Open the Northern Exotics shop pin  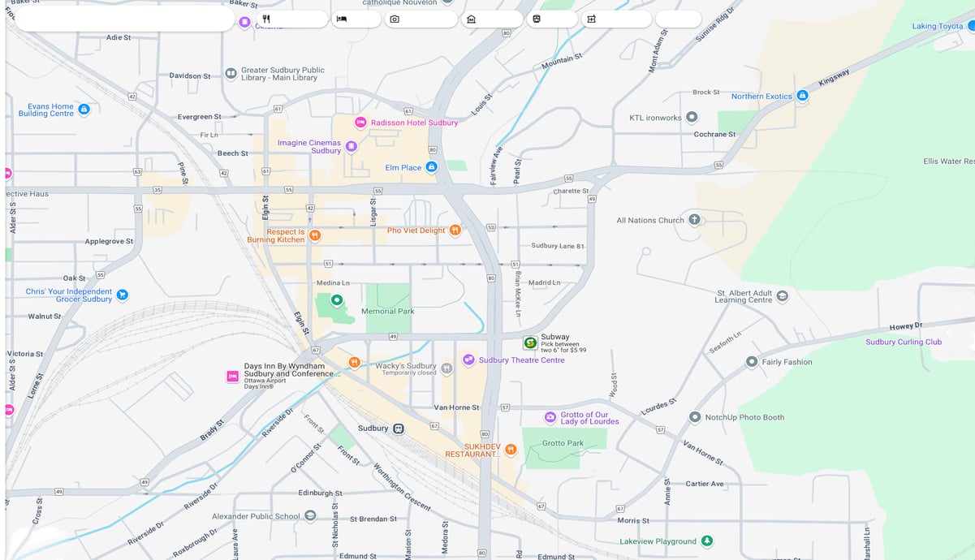point(802,96)
